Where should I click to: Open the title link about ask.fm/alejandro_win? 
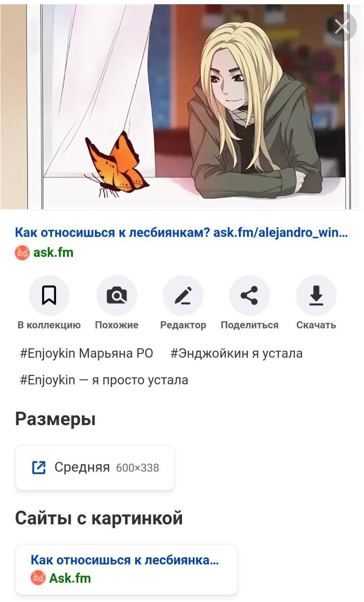click(x=182, y=233)
